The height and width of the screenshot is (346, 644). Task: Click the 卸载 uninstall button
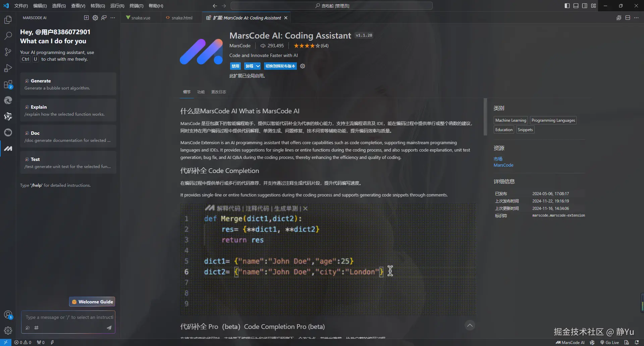point(250,66)
